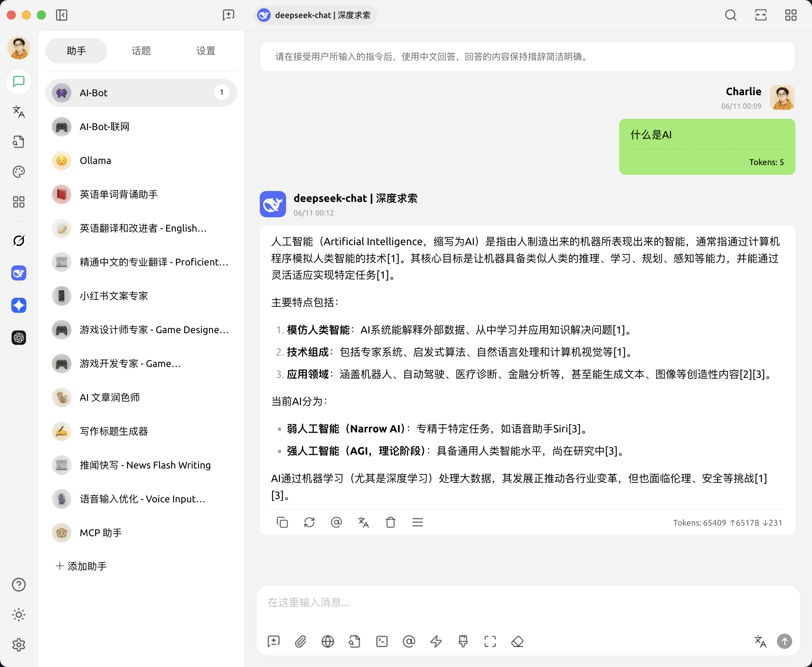Toggle the light theme sun icon
812x667 pixels.
point(19,615)
